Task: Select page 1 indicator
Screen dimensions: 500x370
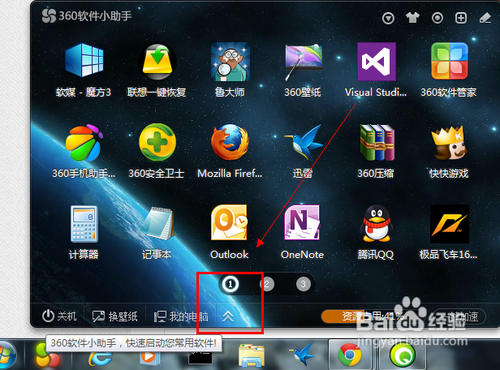Action: (230, 284)
